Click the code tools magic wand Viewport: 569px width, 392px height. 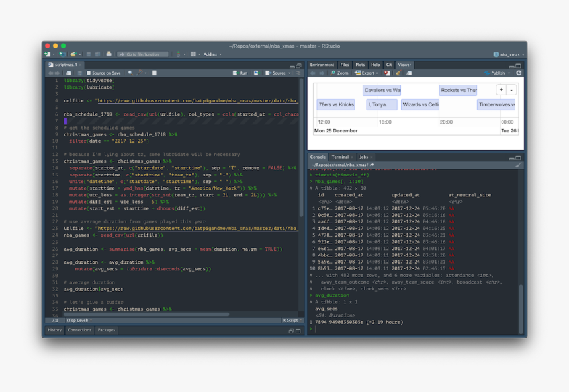coord(140,73)
